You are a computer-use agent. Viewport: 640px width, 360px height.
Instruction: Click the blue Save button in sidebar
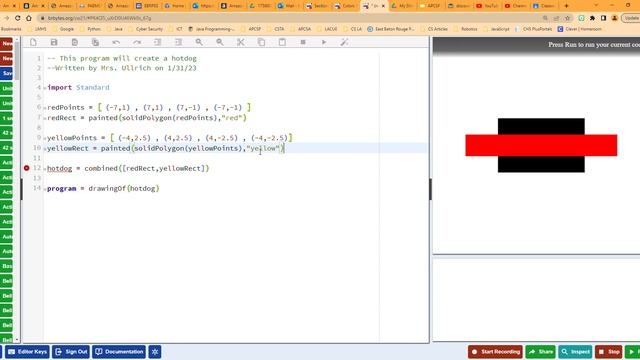[x=7, y=73]
